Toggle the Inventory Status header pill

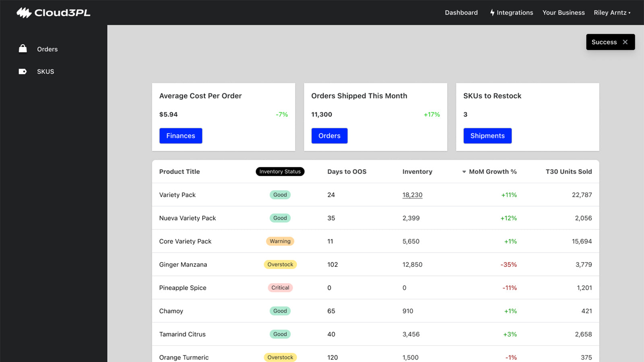[x=280, y=172]
